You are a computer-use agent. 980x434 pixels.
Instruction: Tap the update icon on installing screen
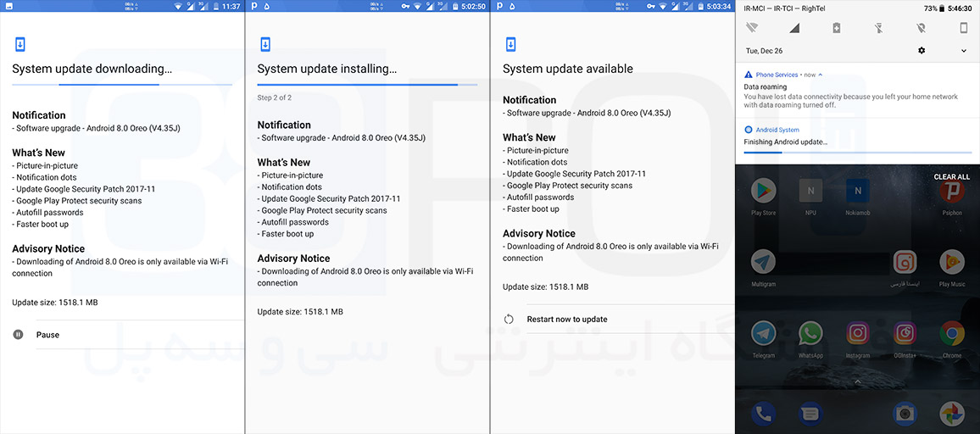point(265,44)
